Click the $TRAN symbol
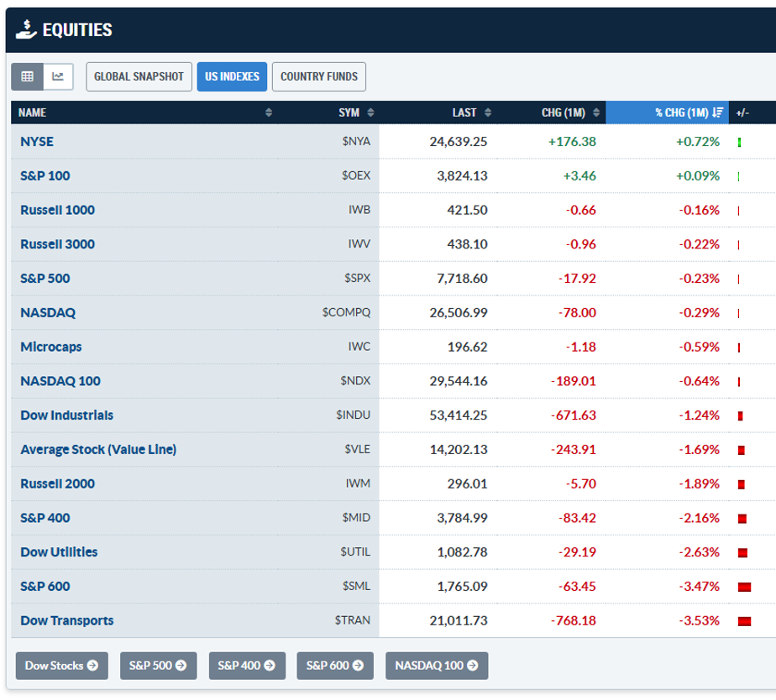 [353, 620]
